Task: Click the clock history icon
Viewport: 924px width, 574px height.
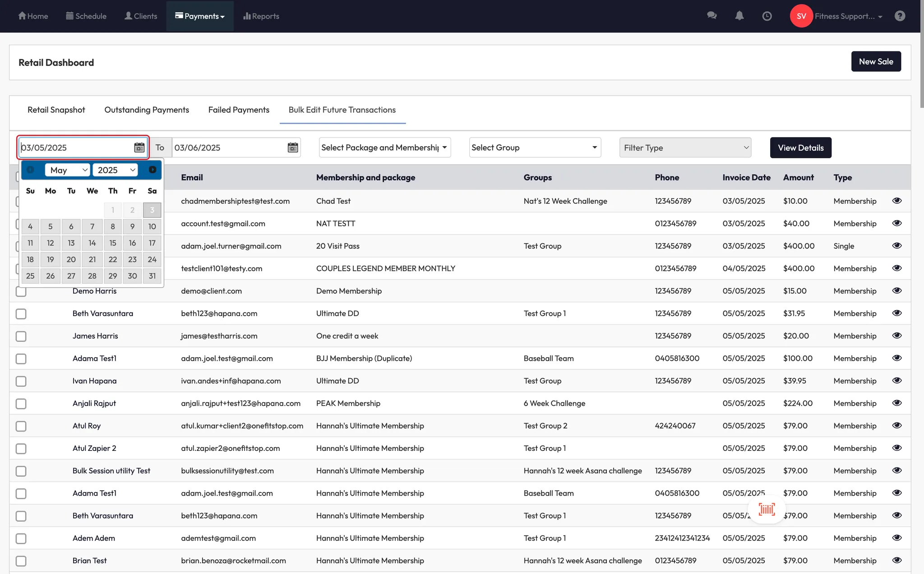Action: click(767, 16)
